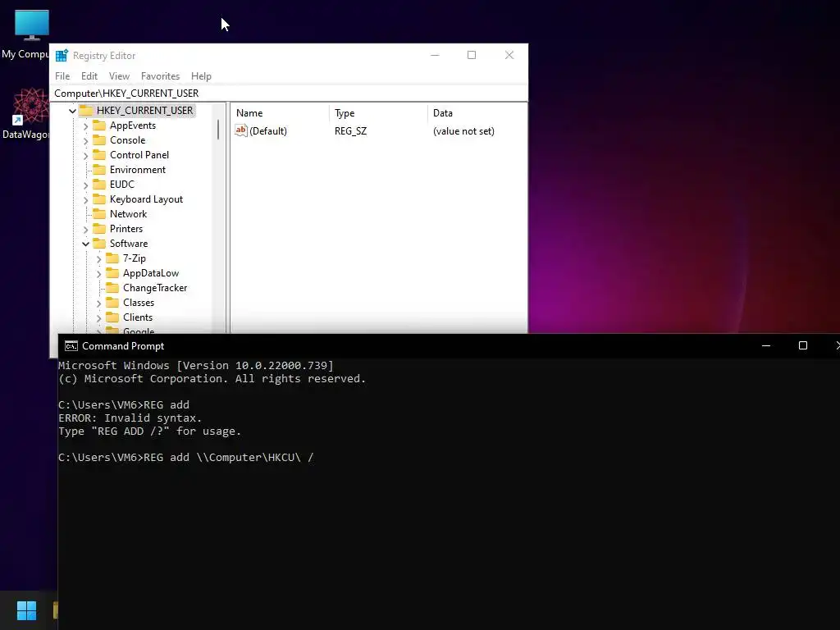Click the Type column header
The image size is (840, 630).
coord(378,113)
